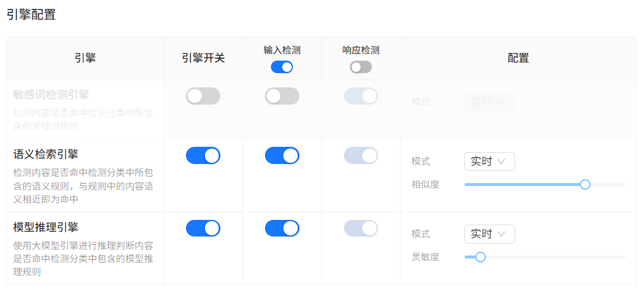Viewport: 644px width, 290px height.
Task: Toggle 语义检索引擎 response detection switch
Action: (x=361, y=156)
